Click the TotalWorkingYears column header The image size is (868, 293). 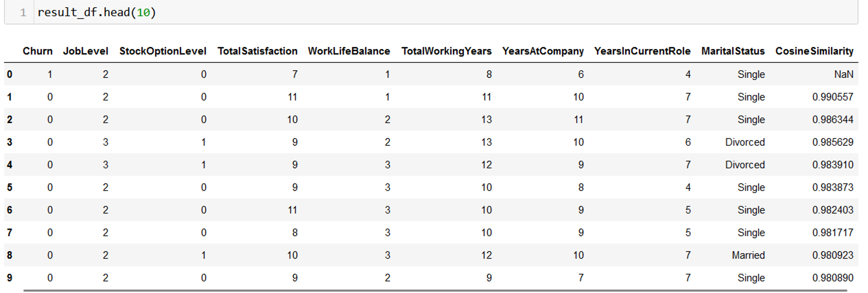(x=447, y=51)
